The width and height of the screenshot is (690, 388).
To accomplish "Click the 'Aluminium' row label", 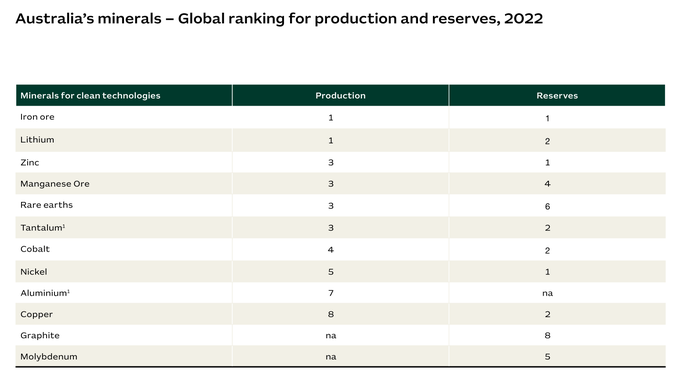I will pos(45,293).
